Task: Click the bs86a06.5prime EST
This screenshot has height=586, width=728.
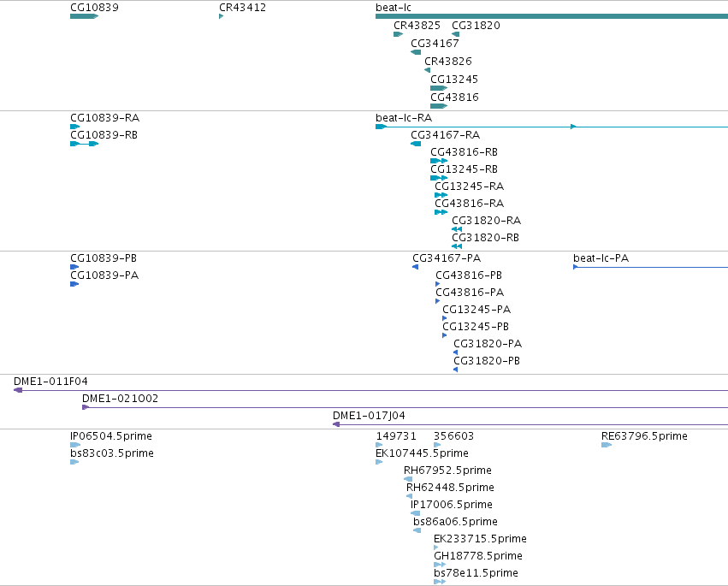Action: [417, 530]
